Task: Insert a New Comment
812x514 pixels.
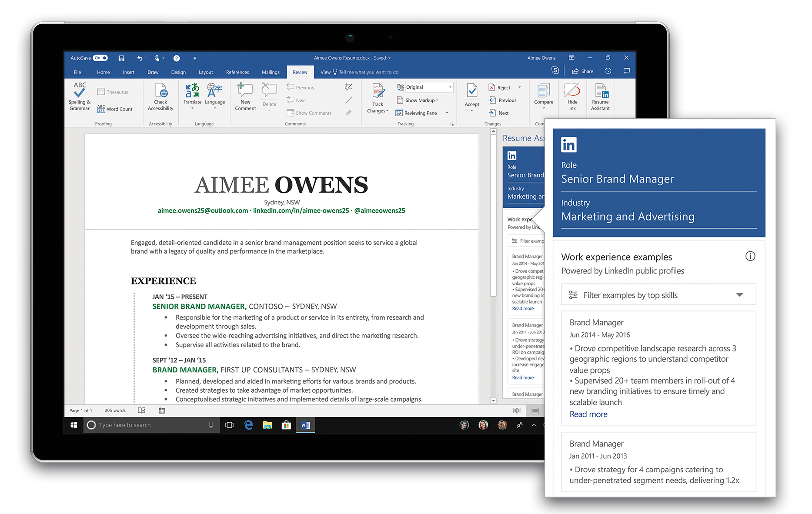Action: point(245,97)
